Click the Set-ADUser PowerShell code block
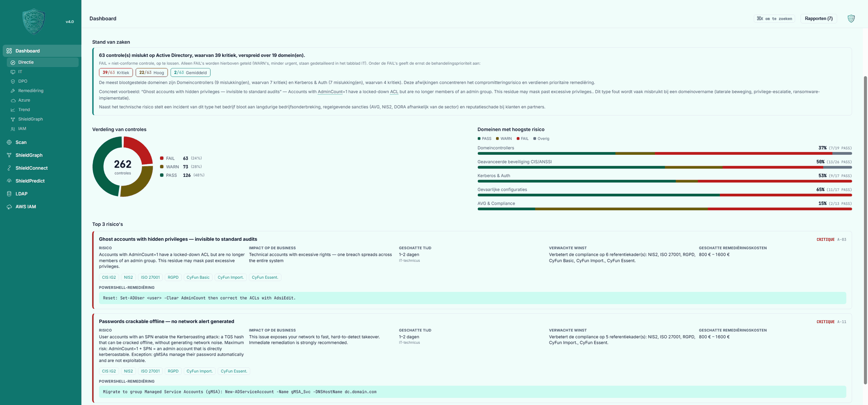 [473, 298]
